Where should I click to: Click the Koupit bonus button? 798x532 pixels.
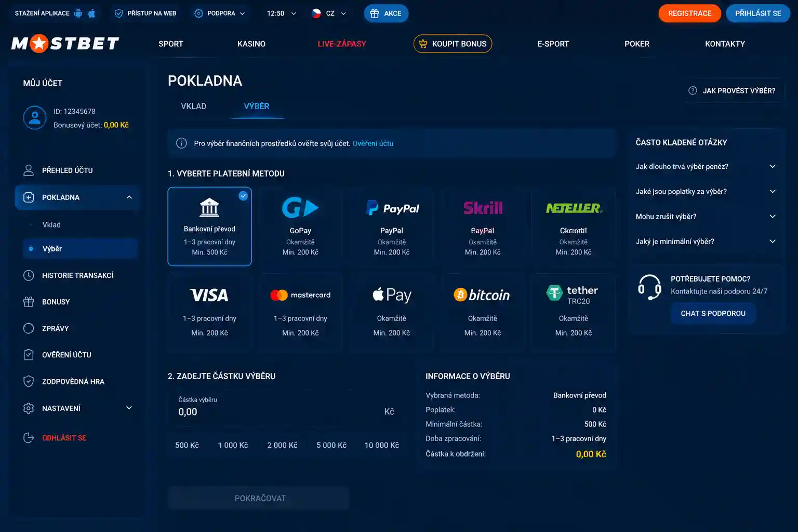click(x=453, y=44)
